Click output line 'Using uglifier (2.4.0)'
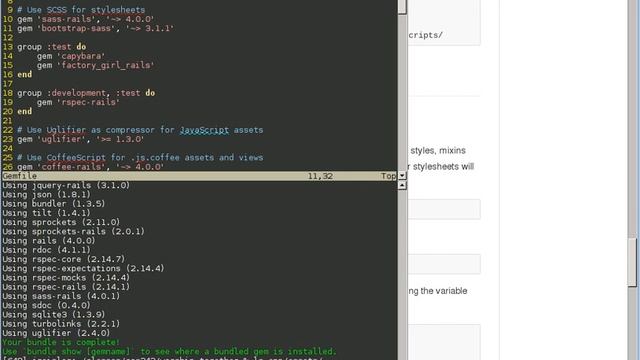 tap(56, 333)
